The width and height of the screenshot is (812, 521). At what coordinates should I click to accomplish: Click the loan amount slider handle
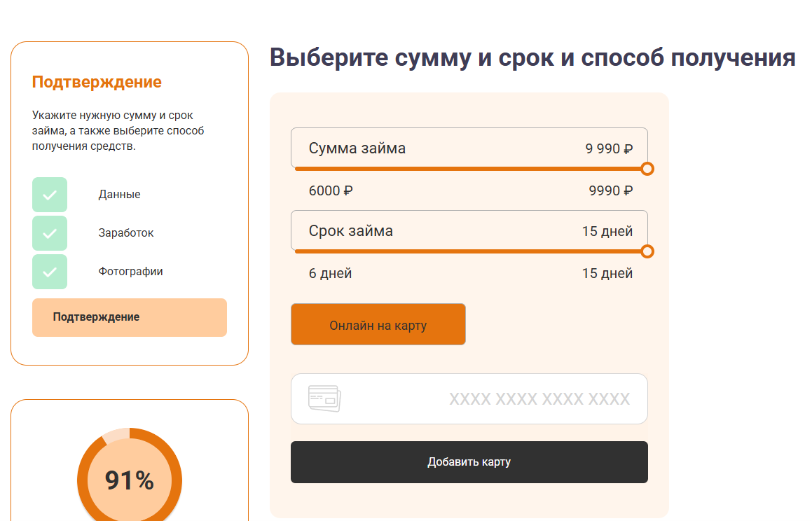pyautogui.click(x=647, y=169)
